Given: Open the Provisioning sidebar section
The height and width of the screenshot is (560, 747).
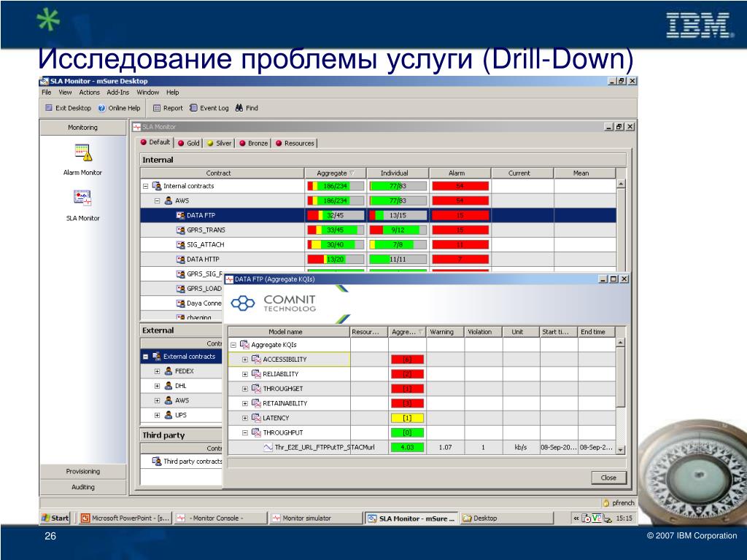Looking at the screenshot, I should (x=83, y=472).
